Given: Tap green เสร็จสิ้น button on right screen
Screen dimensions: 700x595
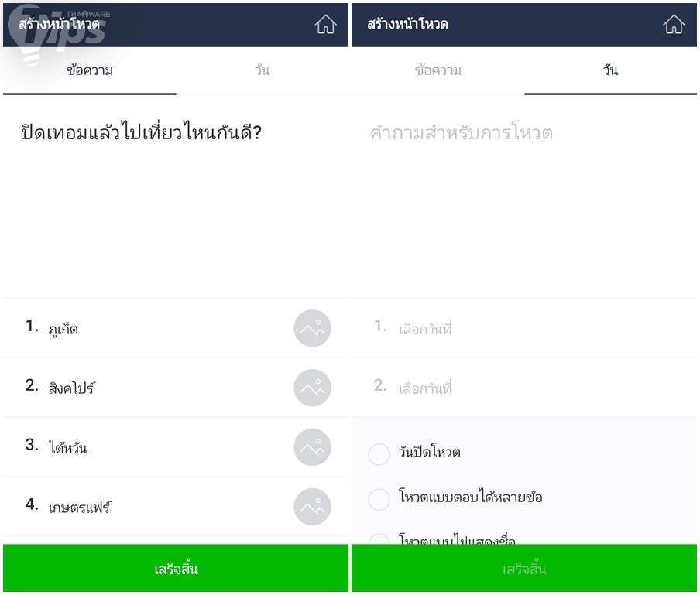Looking at the screenshot, I should click(x=524, y=568).
